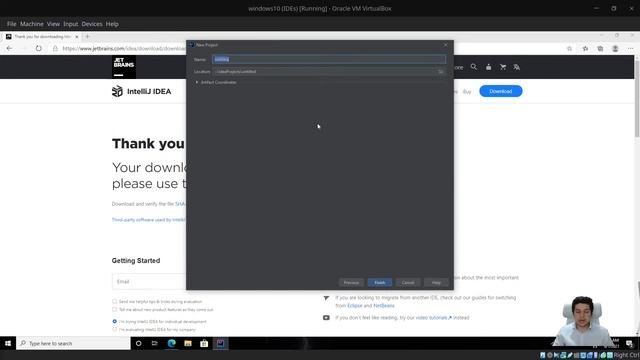Click the JetBrains account person icon

coord(489,67)
